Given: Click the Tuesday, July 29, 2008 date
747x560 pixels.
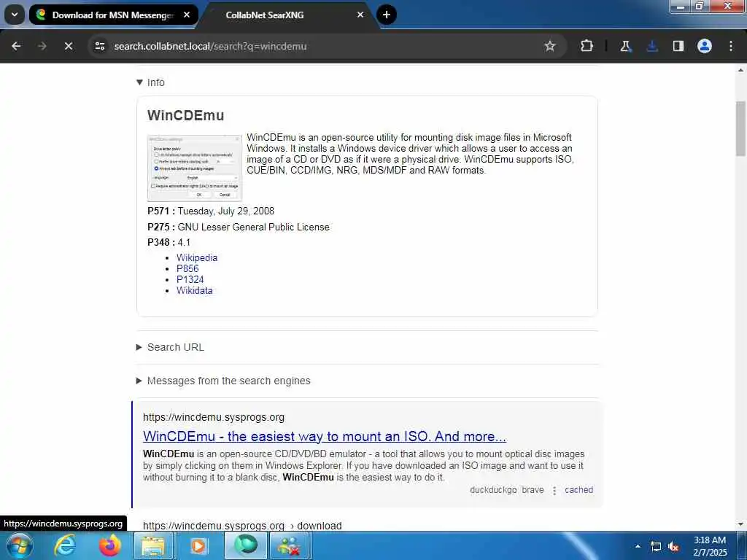Looking at the screenshot, I should point(226,211).
